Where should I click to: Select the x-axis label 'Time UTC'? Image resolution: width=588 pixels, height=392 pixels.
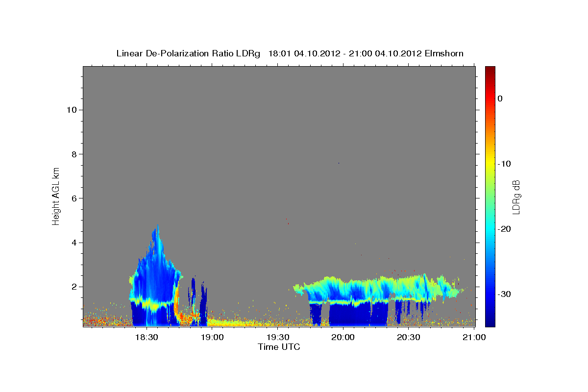[x=279, y=347]
